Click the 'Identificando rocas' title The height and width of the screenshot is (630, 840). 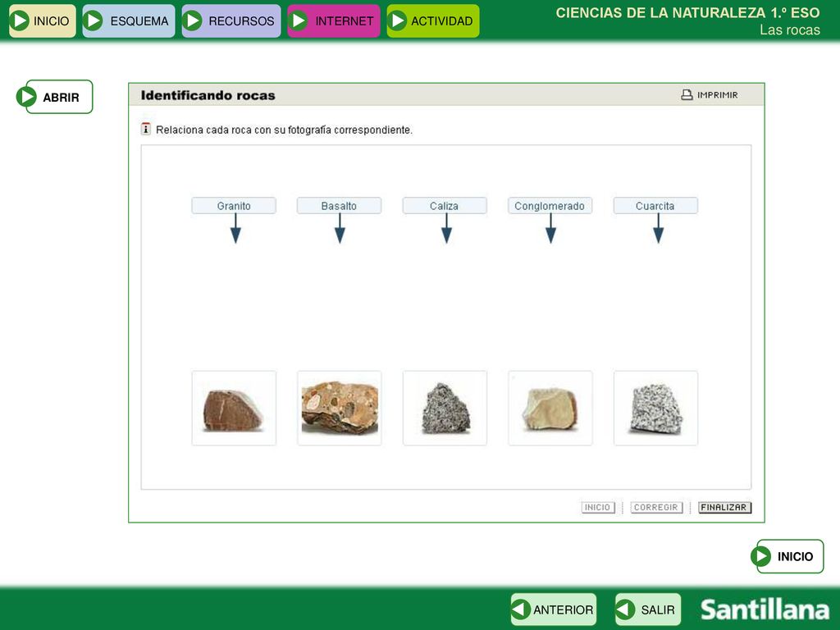208,95
